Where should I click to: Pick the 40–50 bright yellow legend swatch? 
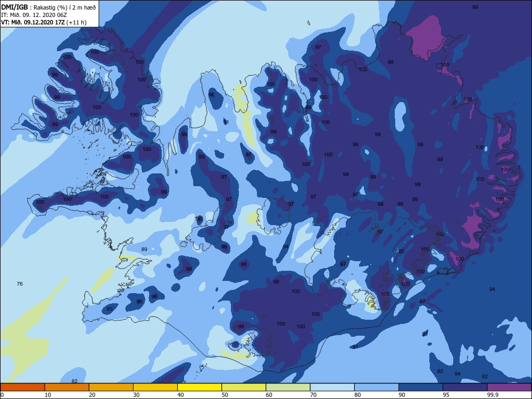[x=199, y=387]
